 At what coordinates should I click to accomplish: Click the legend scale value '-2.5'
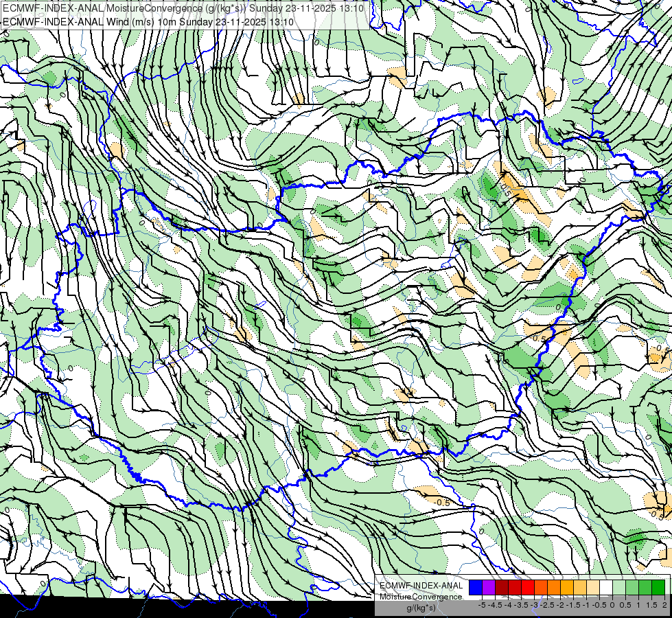pyautogui.click(x=546, y=605)
